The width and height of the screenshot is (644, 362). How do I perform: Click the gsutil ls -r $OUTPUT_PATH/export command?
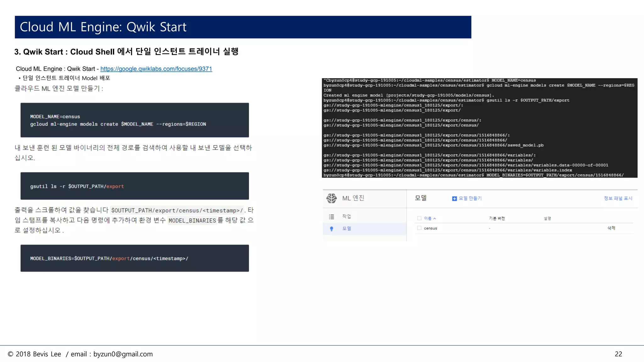[77, 186]
